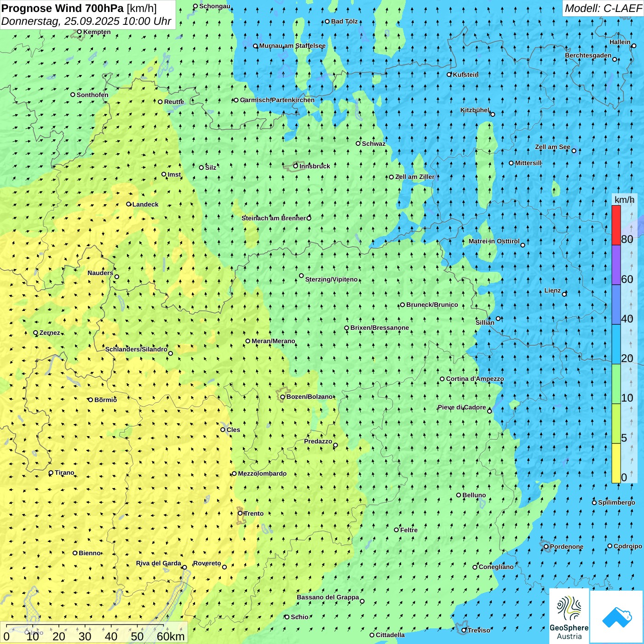Click the 'Codroipo' label
Image resolution: width=644 pixels, height=644 pixels.
click(628, 546)
